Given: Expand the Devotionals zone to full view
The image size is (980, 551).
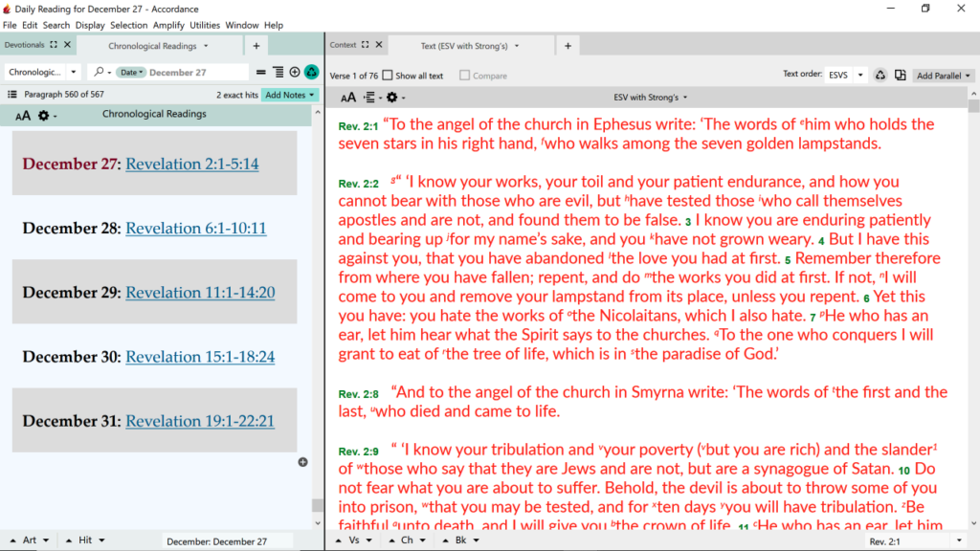Looking at the screenshot, I should click(x=54, y=45).
